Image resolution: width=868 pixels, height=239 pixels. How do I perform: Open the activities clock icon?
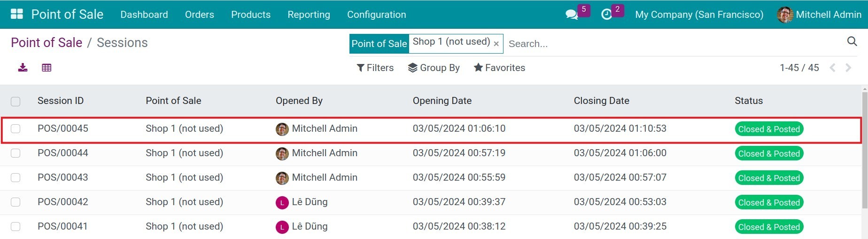pyautogui.click(x=606, y=15)
